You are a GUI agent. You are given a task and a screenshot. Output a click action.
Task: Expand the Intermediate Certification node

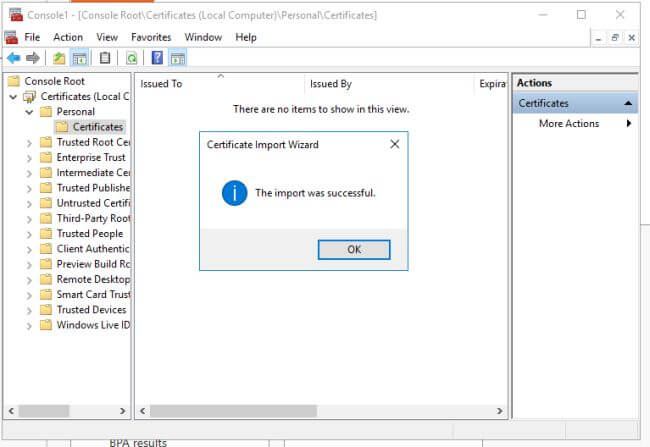tap(29, 173)
